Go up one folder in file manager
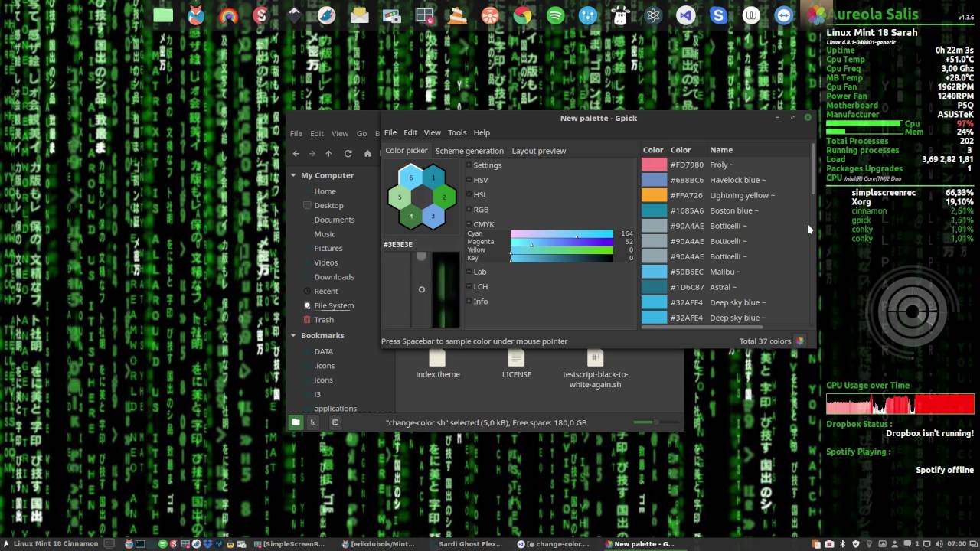Viewport: 980px width, 551px height. (x=328, y=153)
